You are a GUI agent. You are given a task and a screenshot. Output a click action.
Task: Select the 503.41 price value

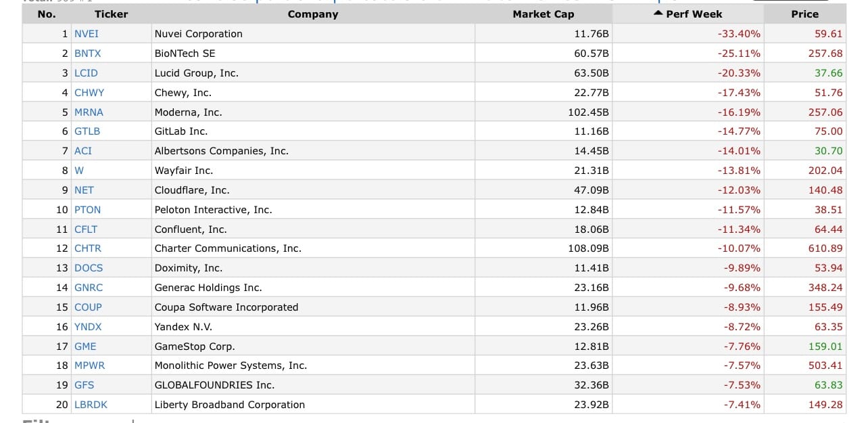(x=825, y=365)
